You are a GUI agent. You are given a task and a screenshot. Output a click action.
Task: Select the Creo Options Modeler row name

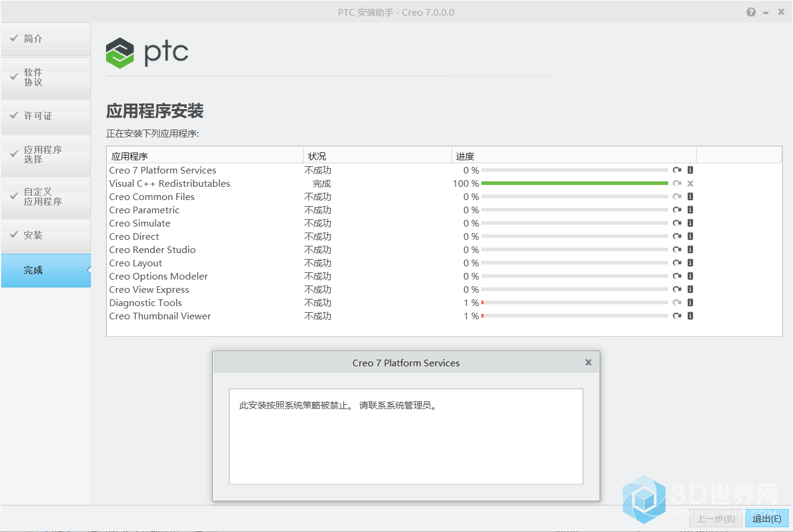click(x=158, y=277)
